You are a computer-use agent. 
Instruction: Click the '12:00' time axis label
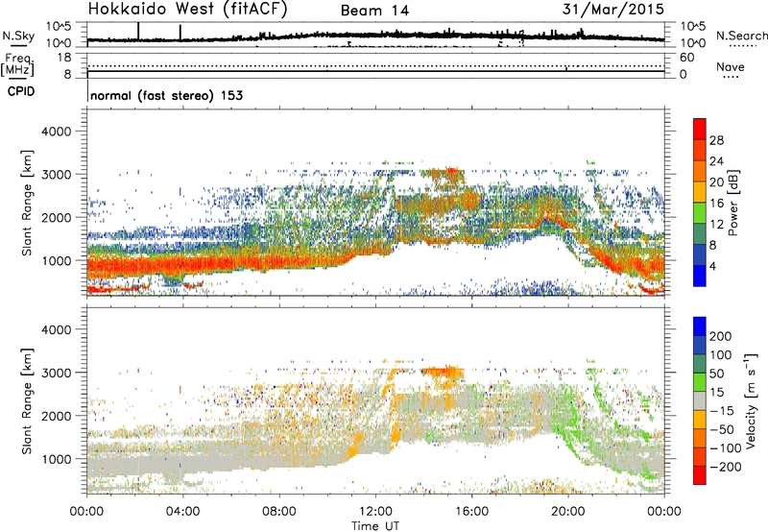click(x=375, y=512)
